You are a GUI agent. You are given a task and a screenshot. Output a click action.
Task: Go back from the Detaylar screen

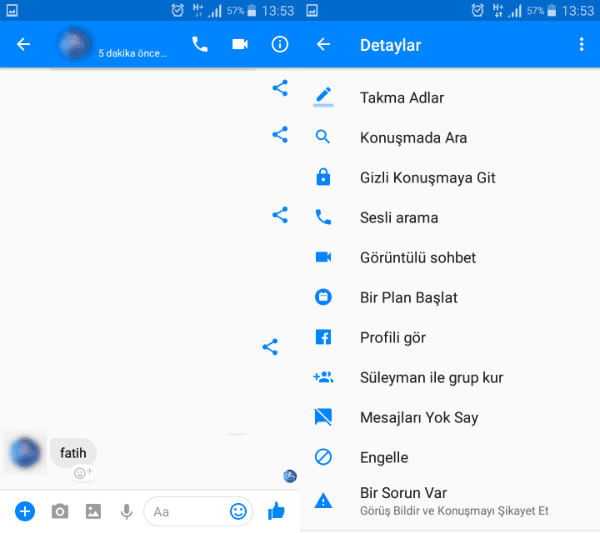[x=323, y=44]
